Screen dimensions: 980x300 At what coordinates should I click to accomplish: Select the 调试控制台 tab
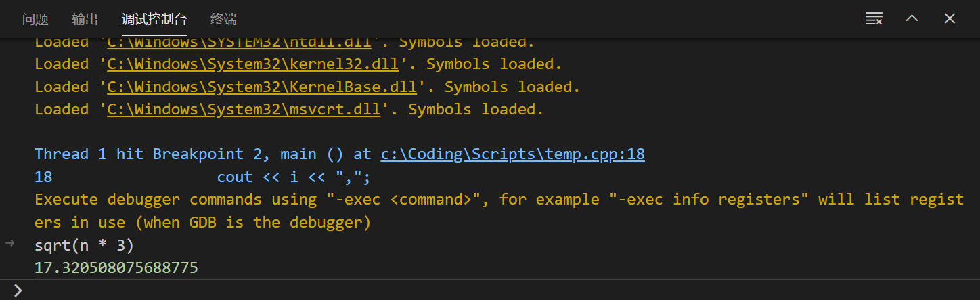(154, 19)
